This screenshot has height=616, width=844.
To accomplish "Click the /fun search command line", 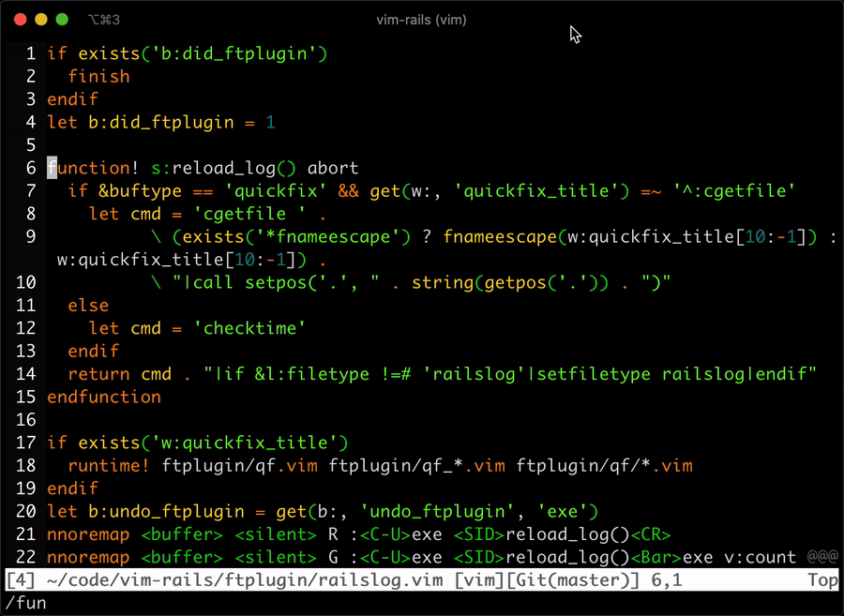I will point(26,603).
